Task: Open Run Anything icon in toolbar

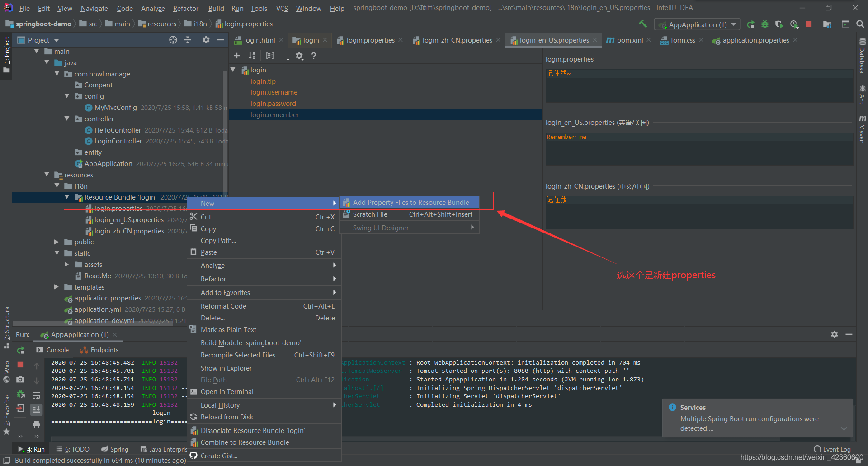Action: [845, 24]
